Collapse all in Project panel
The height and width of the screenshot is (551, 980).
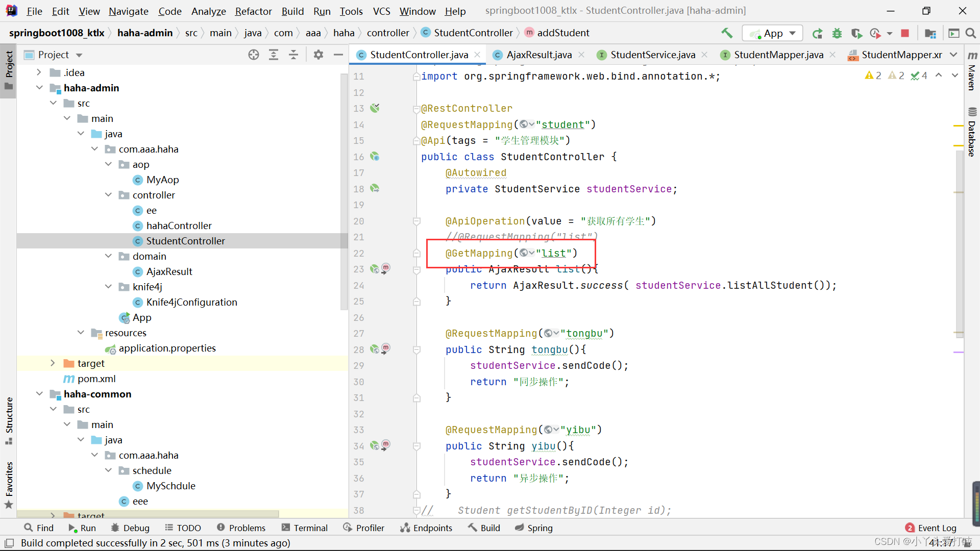tap(293, 55)
